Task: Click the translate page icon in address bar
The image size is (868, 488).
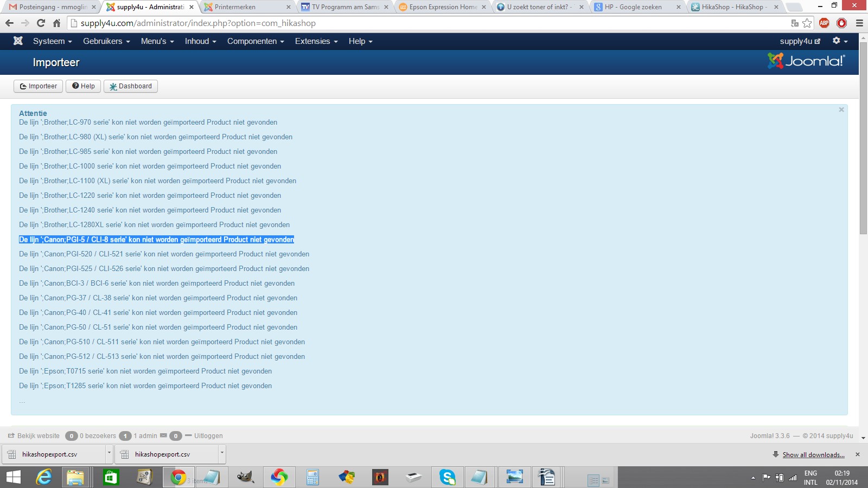Action: [x=795, y=23]
